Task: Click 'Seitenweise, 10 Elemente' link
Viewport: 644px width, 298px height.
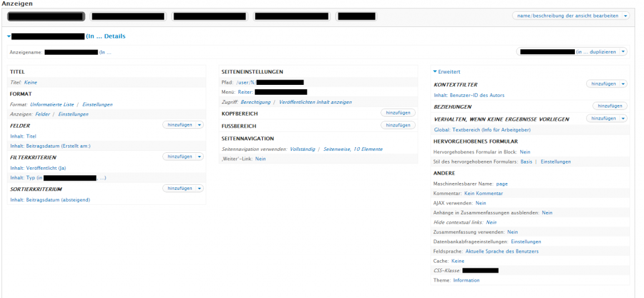Action: [x=353, y=149]
